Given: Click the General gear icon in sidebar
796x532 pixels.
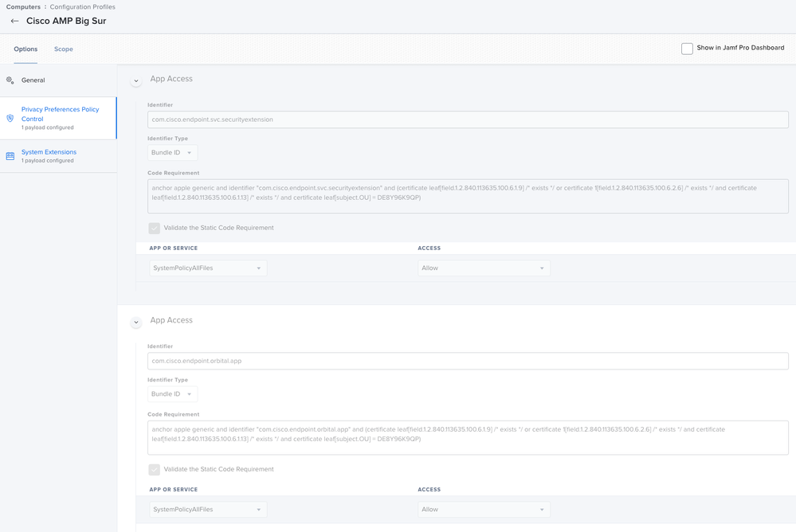Looking at the screenshot, I should pyautogui.click(x=10, y=80).
